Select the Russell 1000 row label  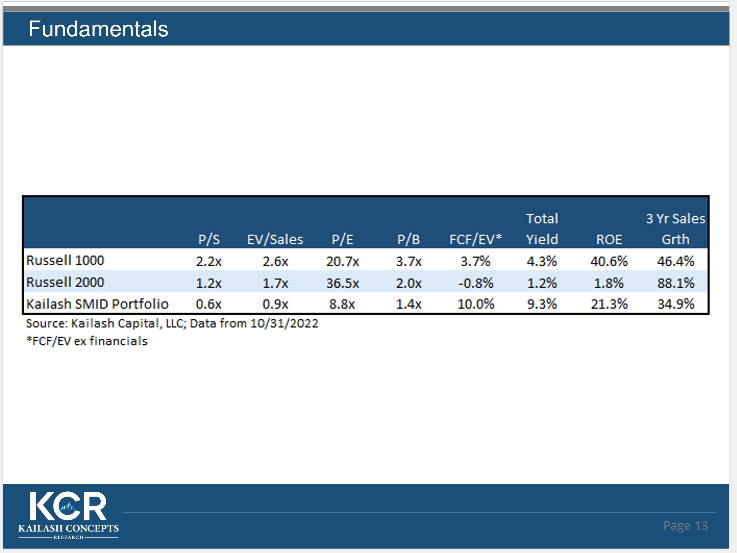click(x=64, y=260)
